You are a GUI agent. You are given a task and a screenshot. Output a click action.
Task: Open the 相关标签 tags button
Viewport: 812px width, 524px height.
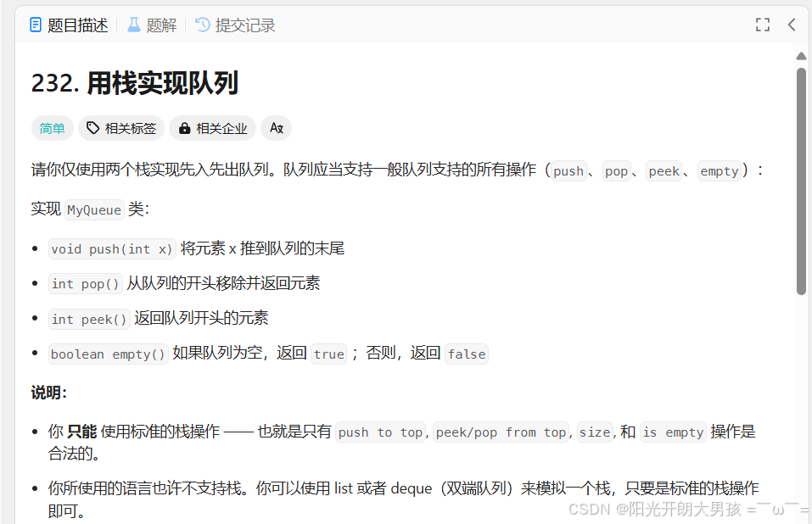click(x=121, y=128)
